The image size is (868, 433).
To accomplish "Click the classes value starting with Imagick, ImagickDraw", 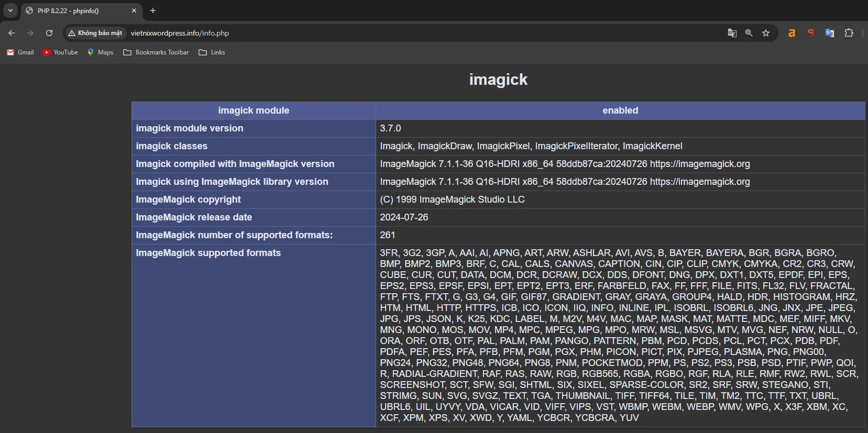I will click(531, 146).
